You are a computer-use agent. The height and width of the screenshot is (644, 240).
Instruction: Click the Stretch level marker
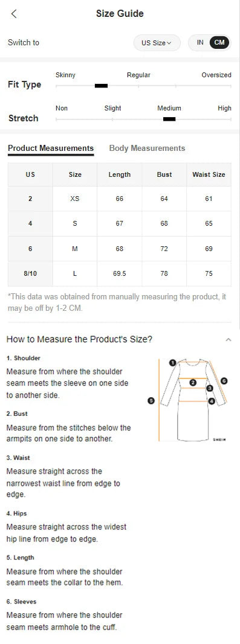tap(169, 119)
